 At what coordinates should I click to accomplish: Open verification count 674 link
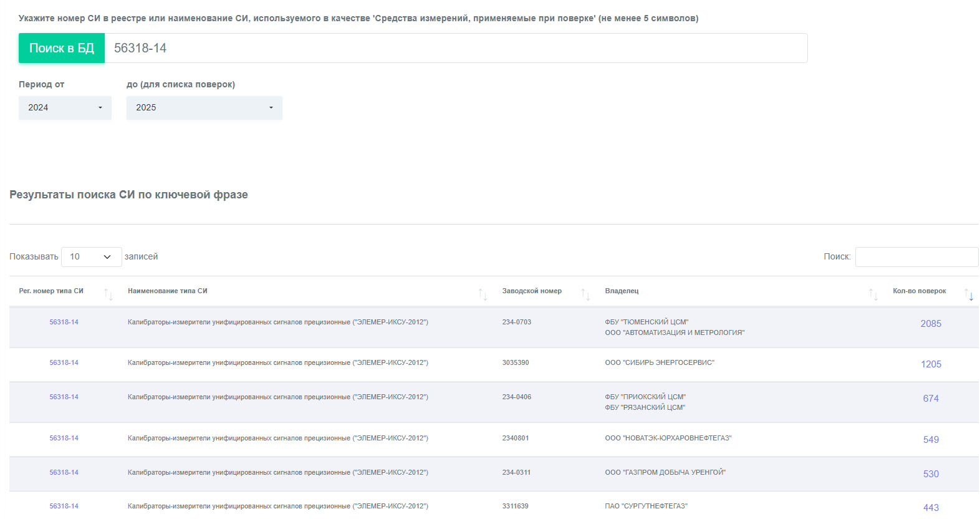tap(931, 399)
